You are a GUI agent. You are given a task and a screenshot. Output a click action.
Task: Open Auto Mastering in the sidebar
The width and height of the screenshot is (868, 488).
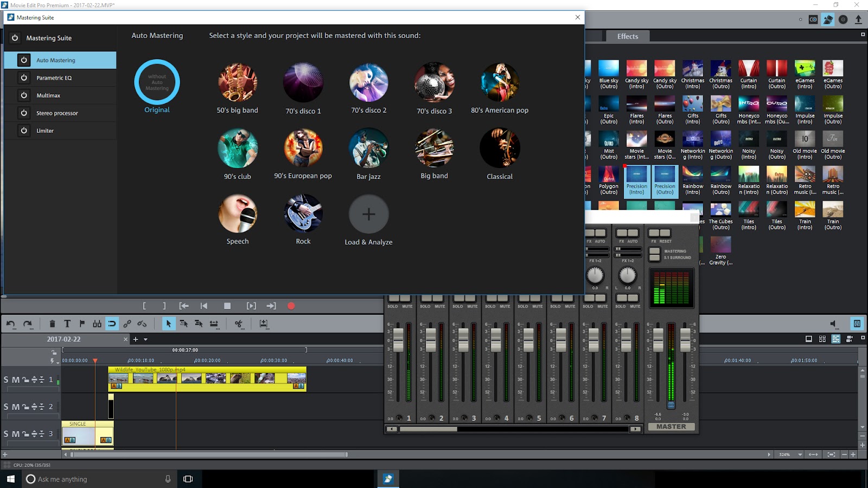click(56, 60)
